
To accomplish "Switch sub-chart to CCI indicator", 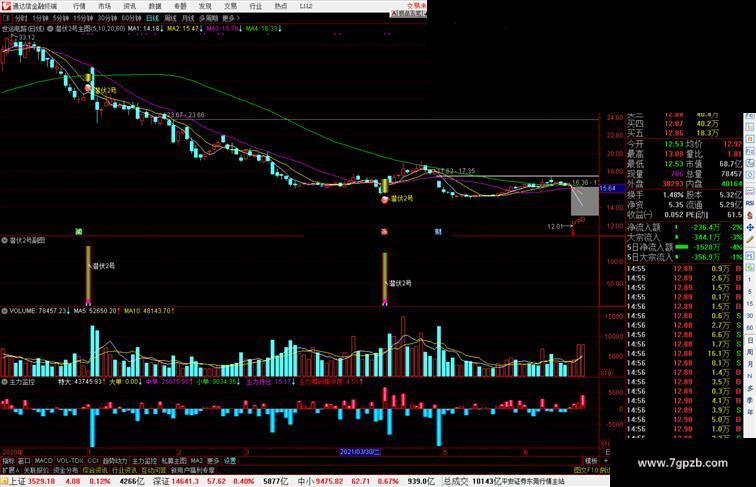I will (x=93, y=461).
